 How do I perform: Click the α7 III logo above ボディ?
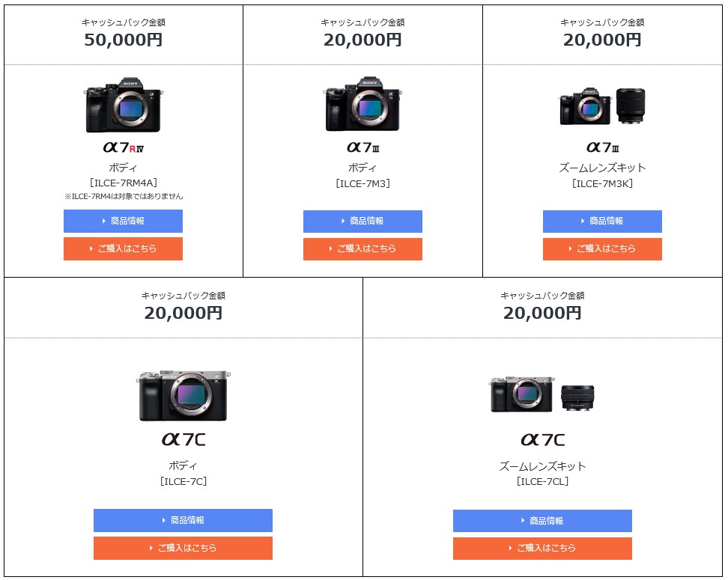coord(363,147)
